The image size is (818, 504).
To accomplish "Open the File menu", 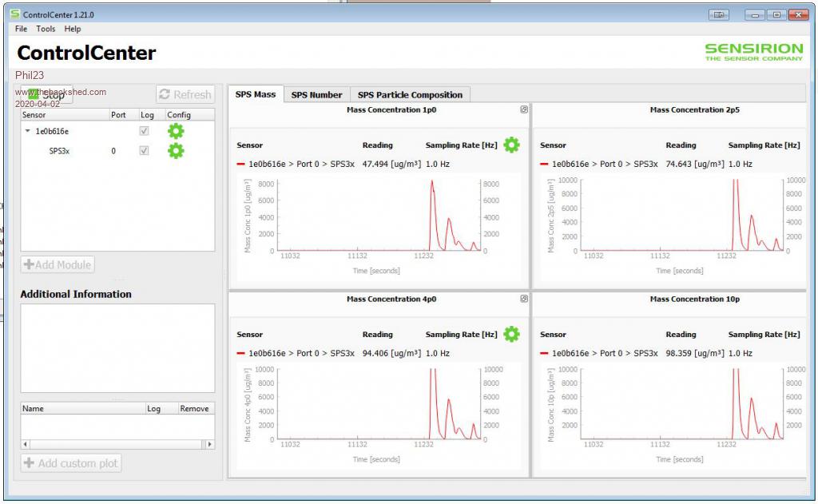I will (21, 29).
